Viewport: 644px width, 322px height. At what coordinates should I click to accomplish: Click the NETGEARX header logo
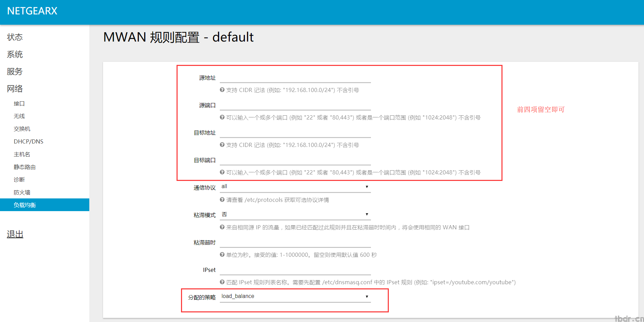32,11
